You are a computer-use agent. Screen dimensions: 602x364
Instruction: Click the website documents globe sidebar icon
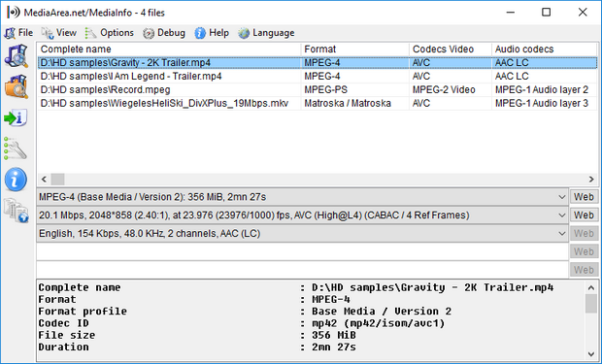16,210
